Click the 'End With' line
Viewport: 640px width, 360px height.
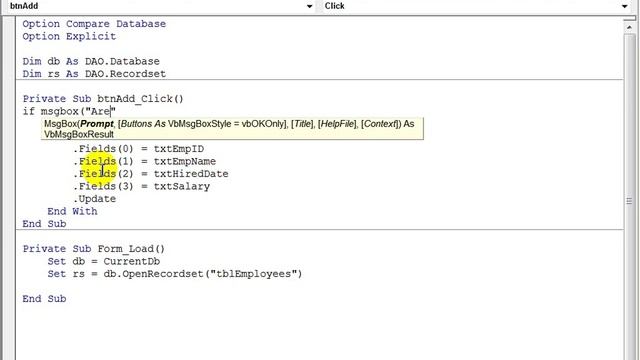[x=72, y=211]
